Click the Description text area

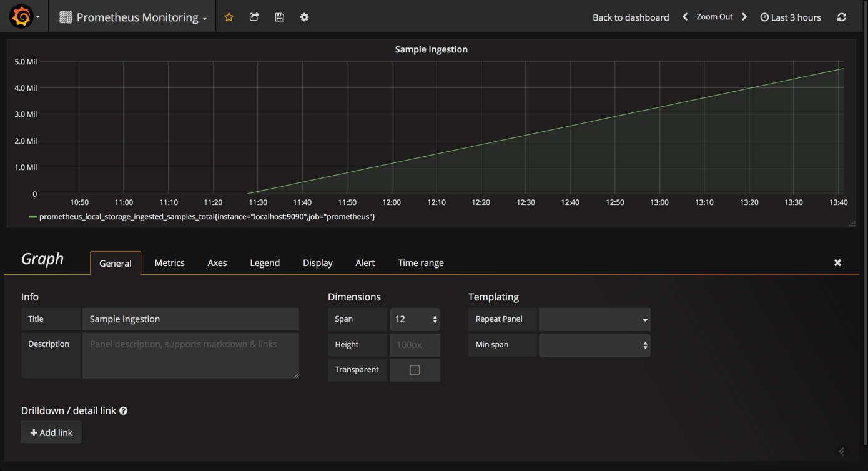point(191,355)
